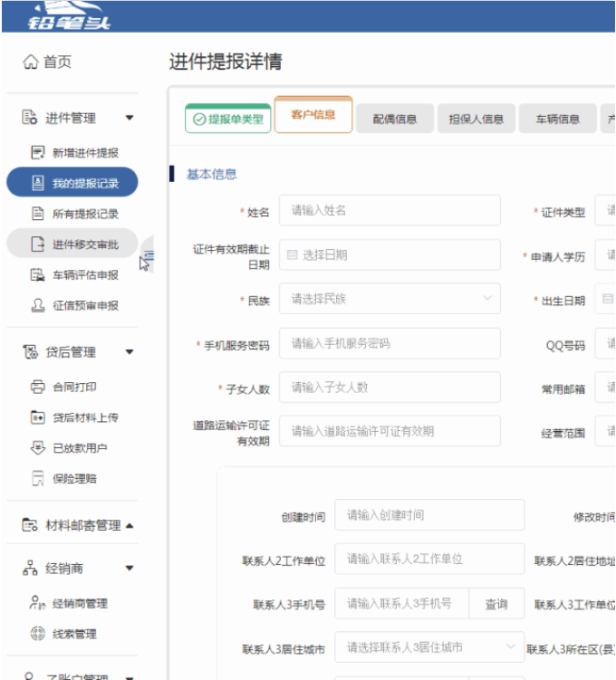Click the 所有提报记录 document icon

point(38,214)
